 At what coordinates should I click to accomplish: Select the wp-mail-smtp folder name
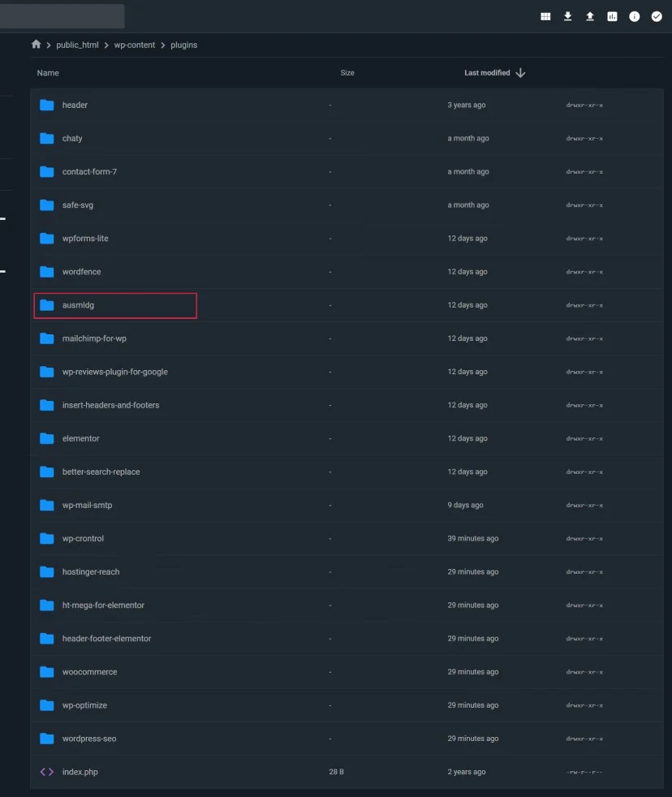click(87, 506)
